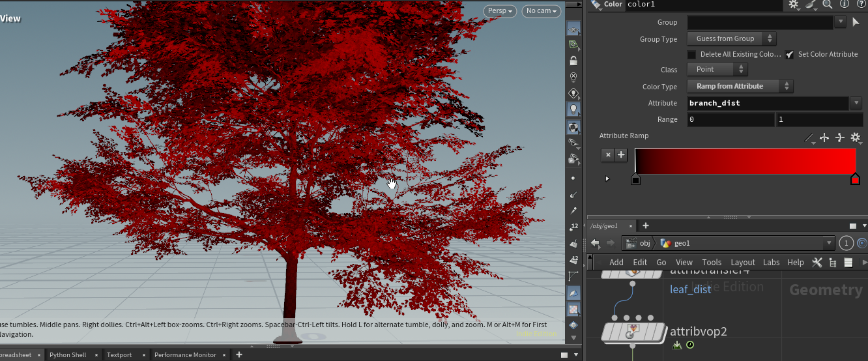Enable Delete All Existing Color checkbox
The image size is (868, 361).
coord(692,55)
